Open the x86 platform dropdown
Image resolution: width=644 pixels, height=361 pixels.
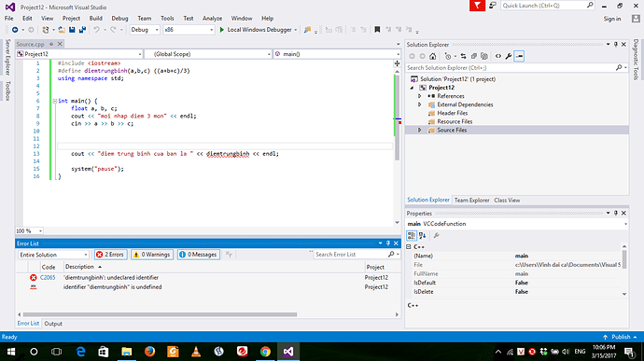point(189,30)
